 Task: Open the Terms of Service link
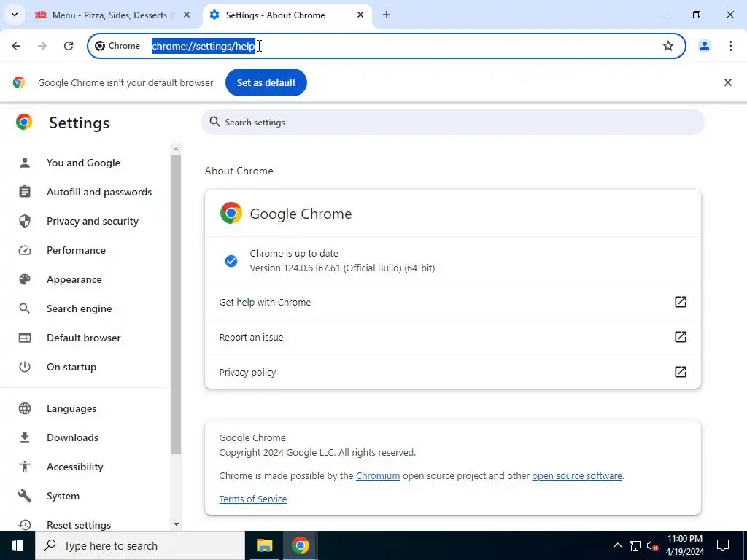(x=253, y=499)
